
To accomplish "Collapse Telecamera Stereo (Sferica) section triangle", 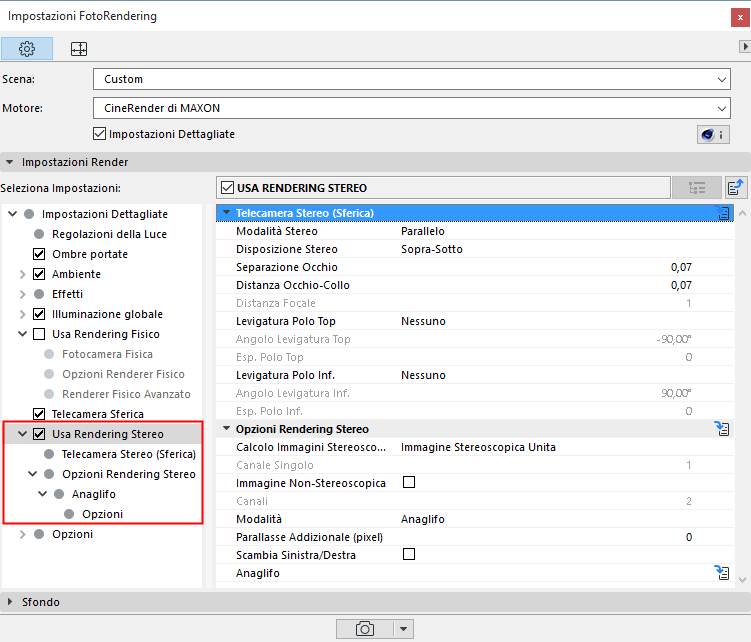I will [227, 212].
